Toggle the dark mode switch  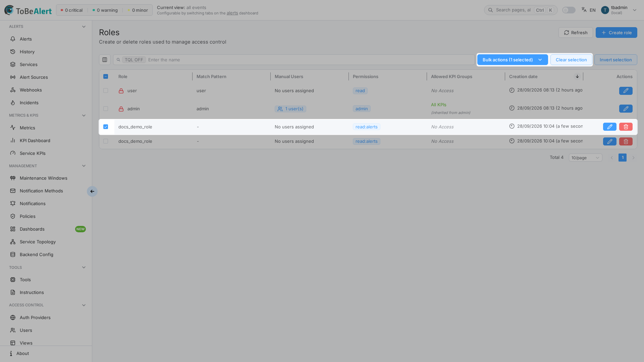[569, 10]
